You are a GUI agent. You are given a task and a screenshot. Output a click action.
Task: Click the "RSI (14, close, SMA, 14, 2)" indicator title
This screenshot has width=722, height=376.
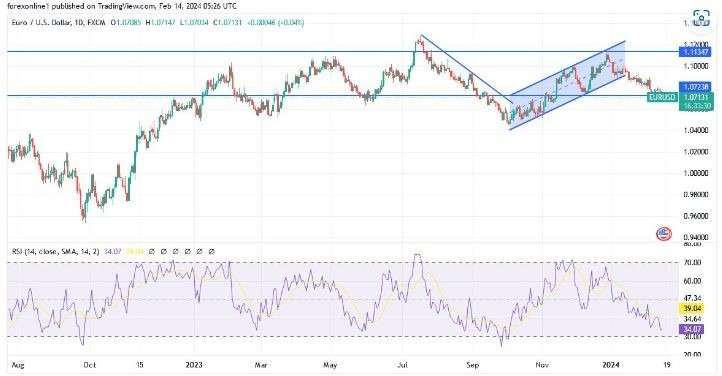(54, 252)
